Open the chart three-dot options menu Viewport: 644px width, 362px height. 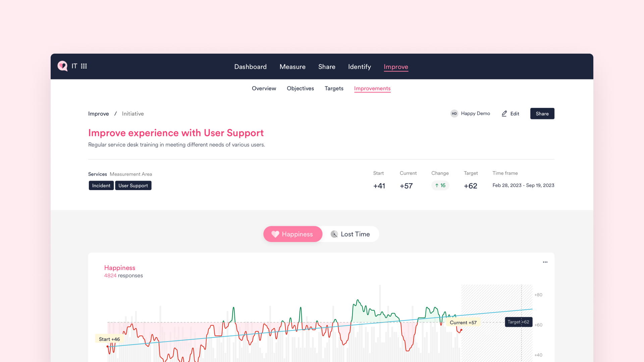[545, 262]
